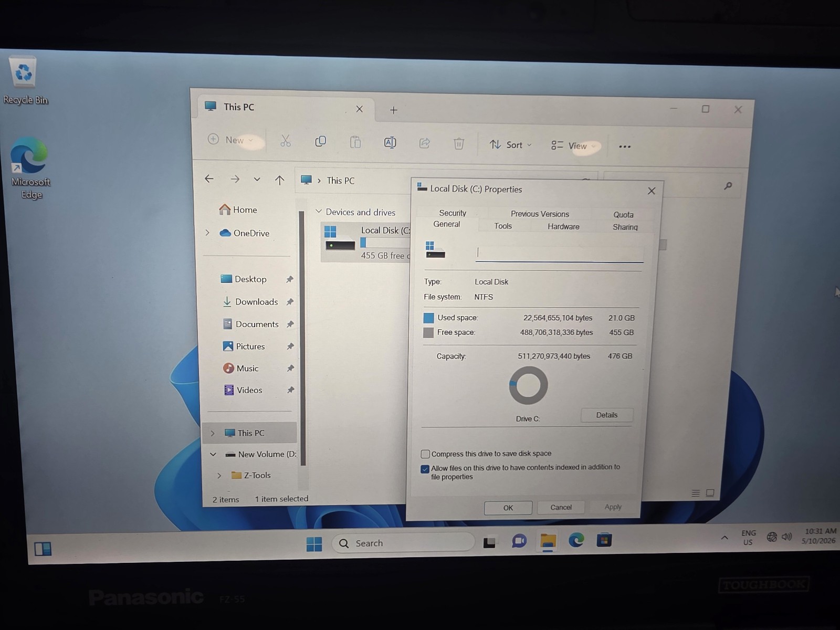The width and height of the screenshot is (840, 630).
Task: Click the Rename icon in File Explorer toolbar
Action: point(390,142)
